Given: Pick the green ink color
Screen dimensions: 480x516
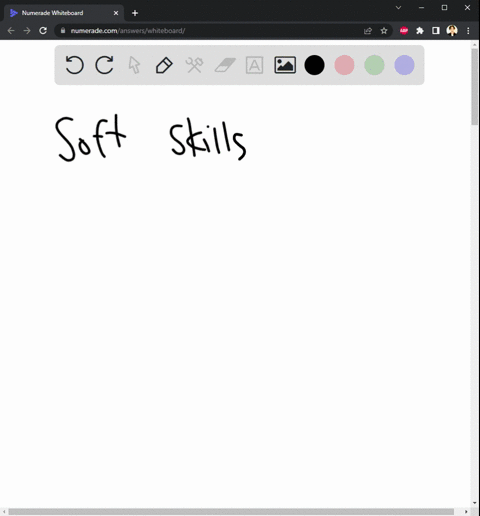Looking at the screenshot, I should click(374, 65).
